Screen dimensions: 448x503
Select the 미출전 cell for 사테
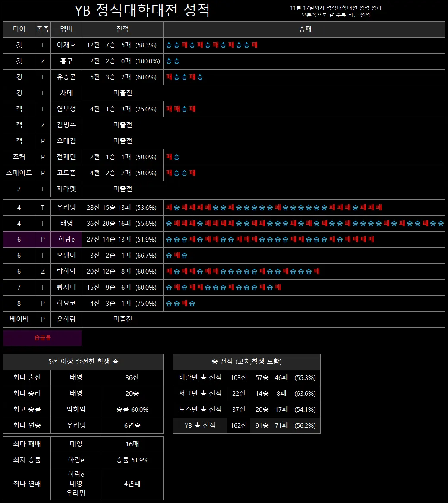[122, 93]
